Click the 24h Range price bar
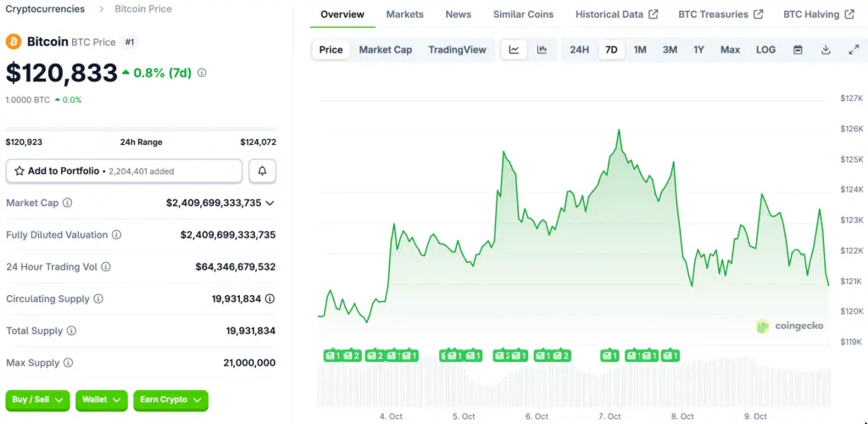Viewport: 868px width, 424px height. pos(140,130)
